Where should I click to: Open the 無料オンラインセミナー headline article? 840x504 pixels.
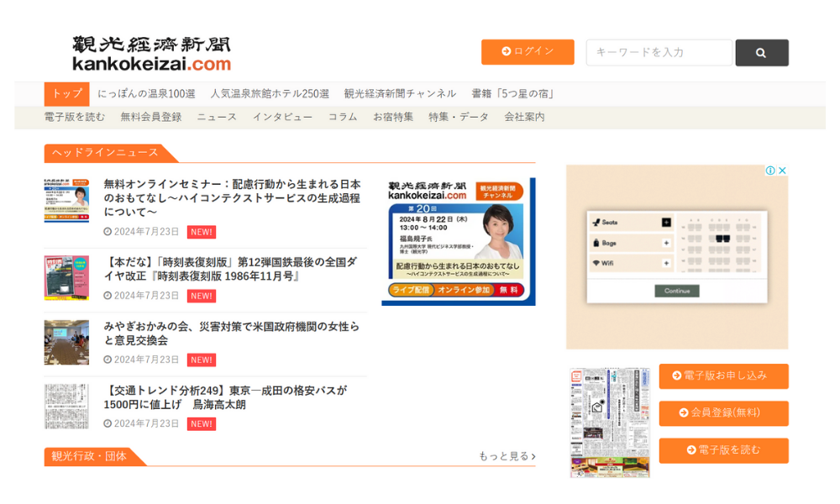pos(232,197)
